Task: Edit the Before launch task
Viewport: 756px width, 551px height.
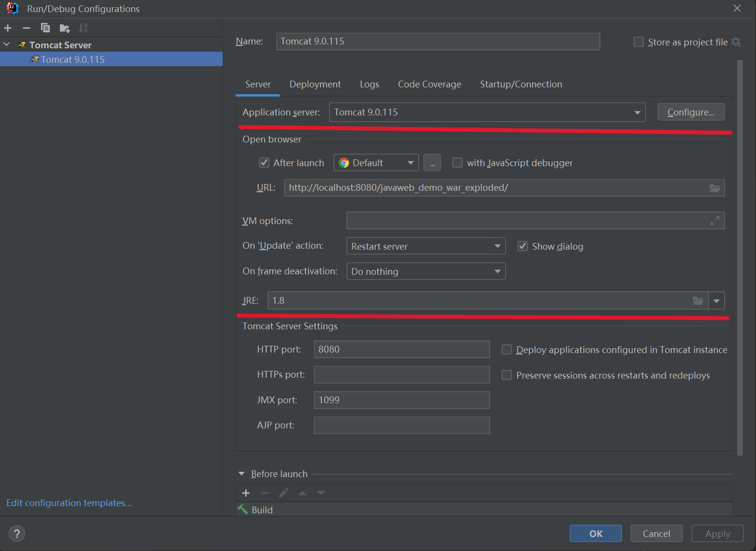Action: tap(284, 493)
